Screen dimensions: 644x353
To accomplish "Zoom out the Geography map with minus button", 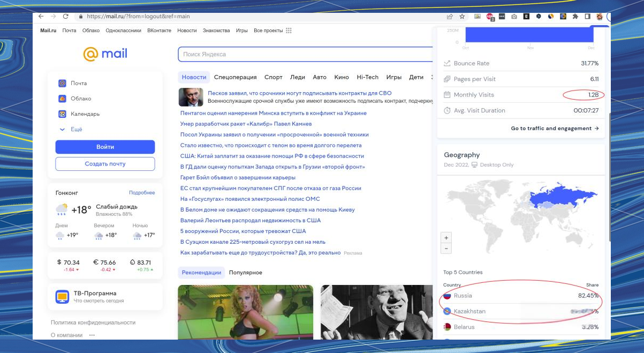I will 446,249.
